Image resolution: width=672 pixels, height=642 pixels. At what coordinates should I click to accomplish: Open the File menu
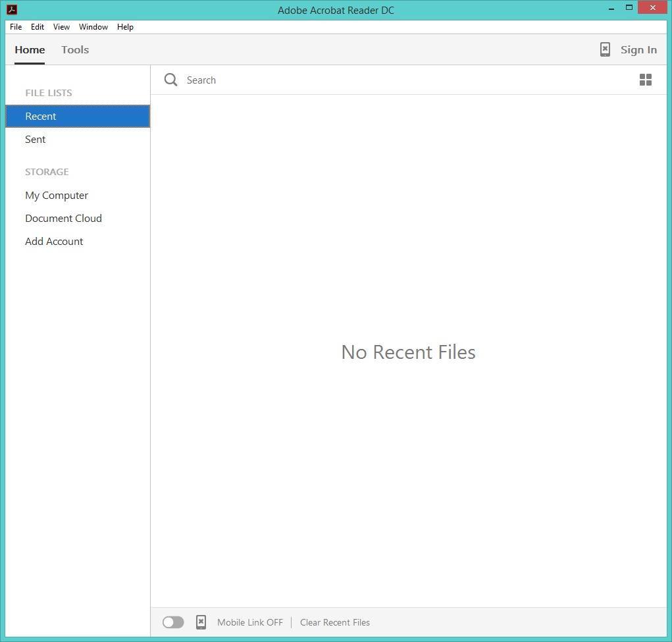(x=15, y=27)
